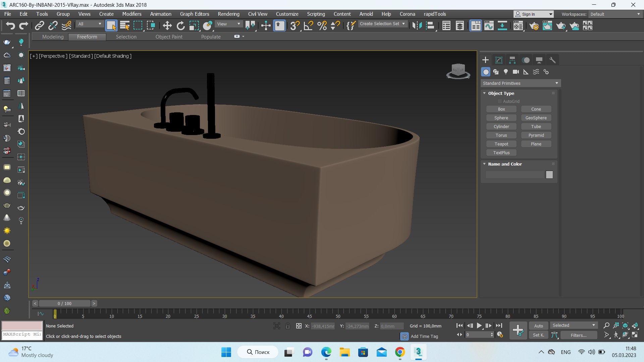Open the key filter Selected dropdown
Viewport: 644px width, 362px height.
pyautogui.click(x=574, y=325)
